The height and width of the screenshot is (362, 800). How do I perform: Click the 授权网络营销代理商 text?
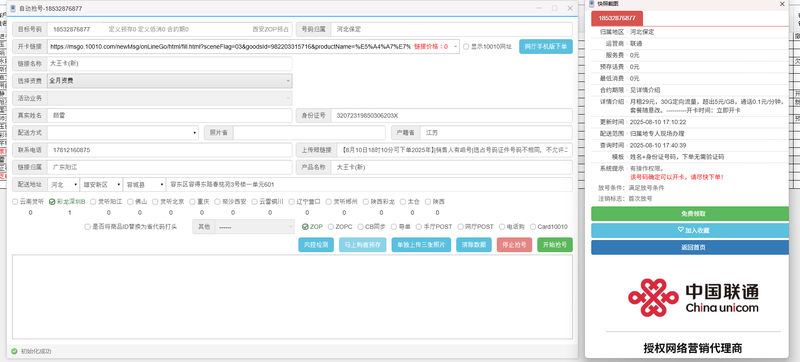(693, 348)
